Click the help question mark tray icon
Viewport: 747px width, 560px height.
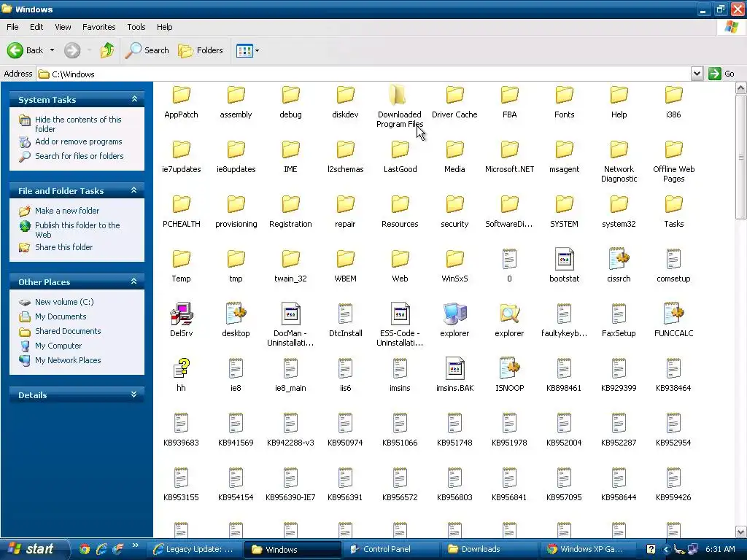pos(651,549)
